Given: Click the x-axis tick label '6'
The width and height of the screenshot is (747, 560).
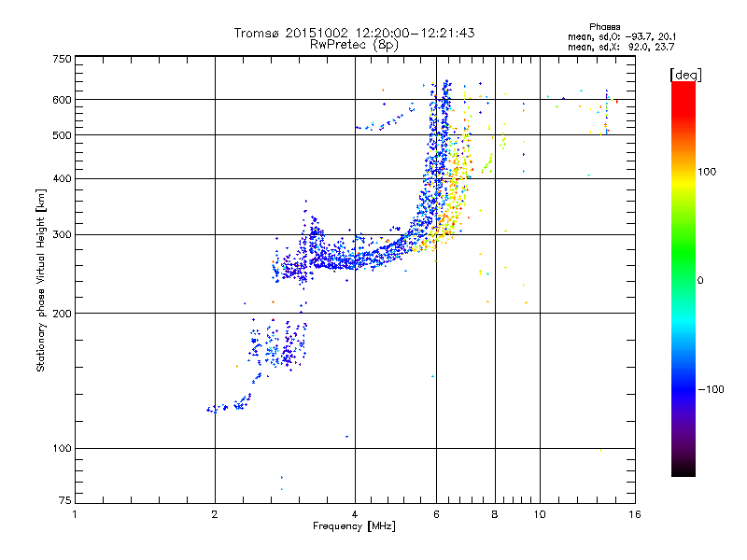Looking at the screenshot, I should pyautogui.click(x=436, y=514).
